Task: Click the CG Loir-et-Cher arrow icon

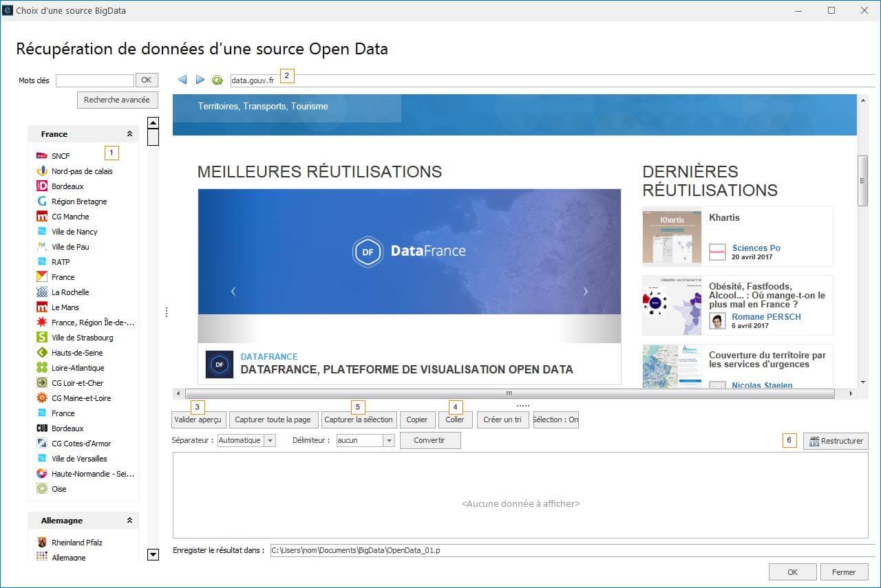Action: (x=42, y=383)
